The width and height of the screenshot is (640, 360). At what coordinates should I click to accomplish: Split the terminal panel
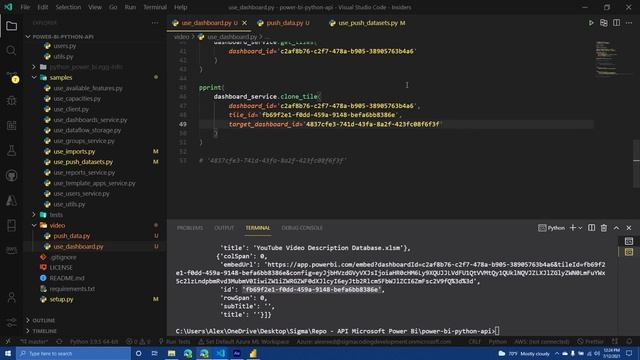click(591, 228)
